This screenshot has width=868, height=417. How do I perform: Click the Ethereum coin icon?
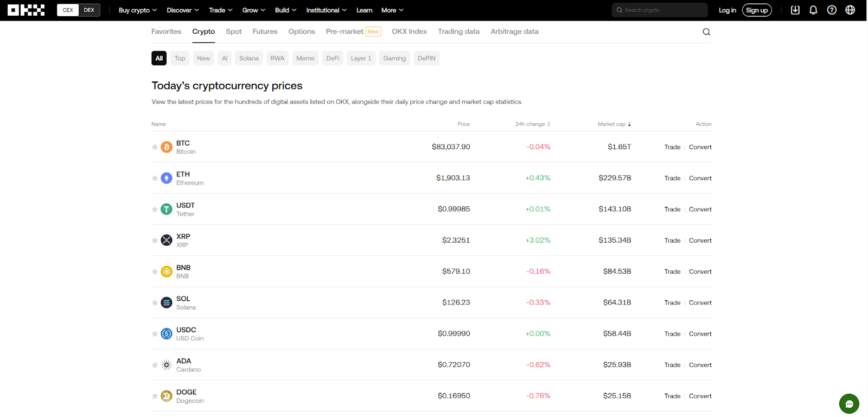167,178
